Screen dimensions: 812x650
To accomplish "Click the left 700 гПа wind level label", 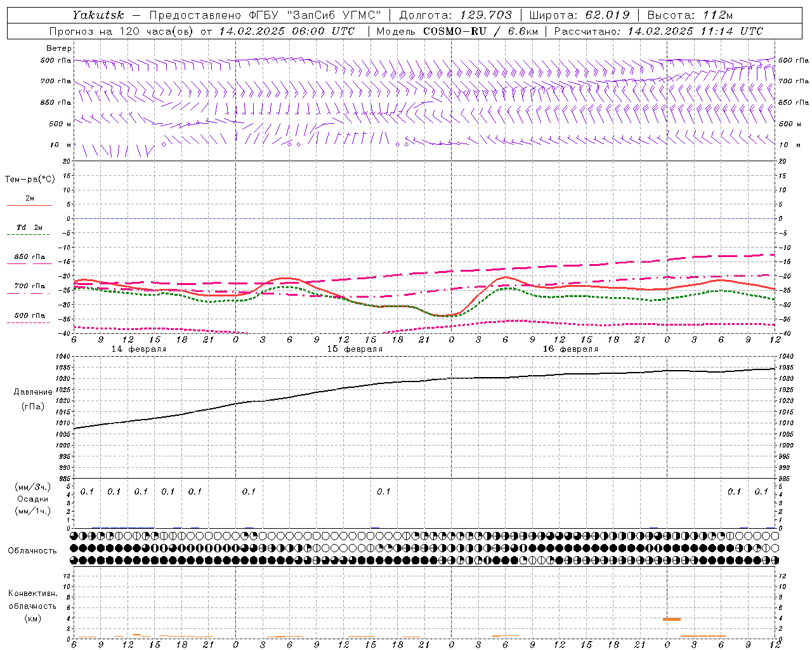I will pyautogui.click(x=56, y=81).
